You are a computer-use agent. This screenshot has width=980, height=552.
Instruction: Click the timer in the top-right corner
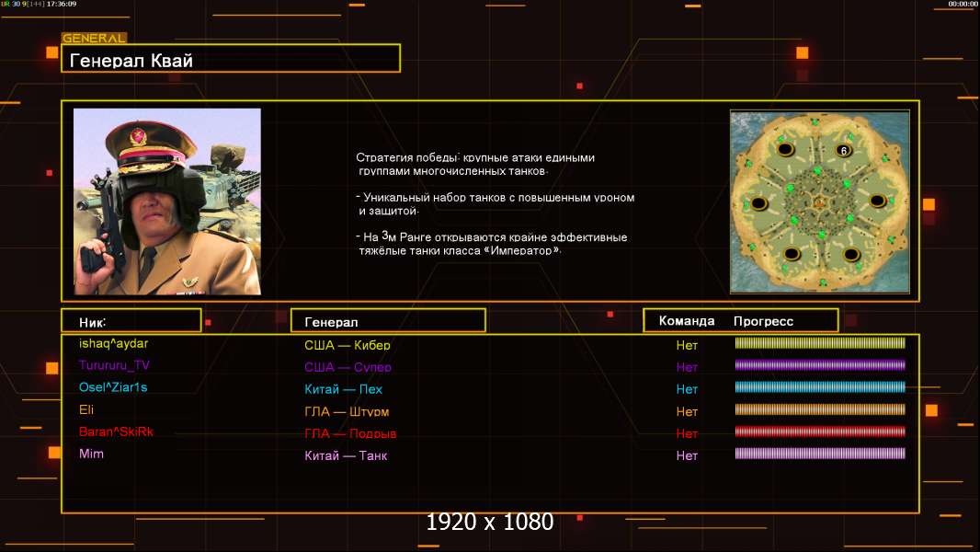[x=963, y=4]
